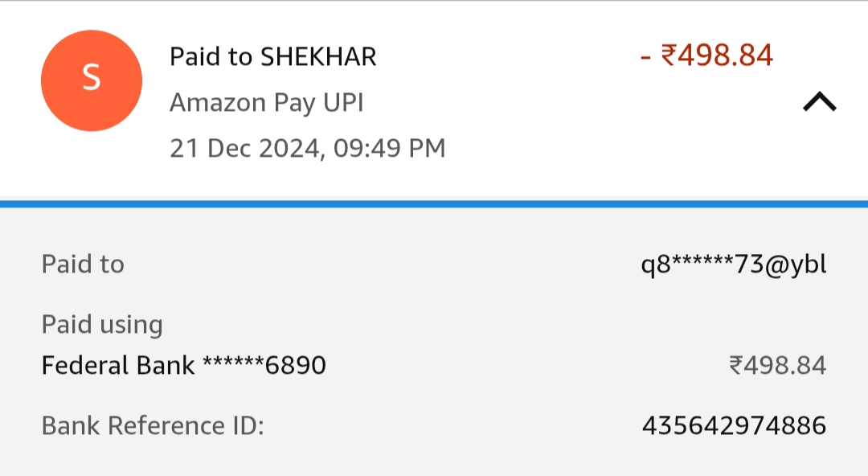Viewport: 868px width, 476px height.
Task: Open the Paid to SHEKHAR transaction title
Action: click(272, 57)
